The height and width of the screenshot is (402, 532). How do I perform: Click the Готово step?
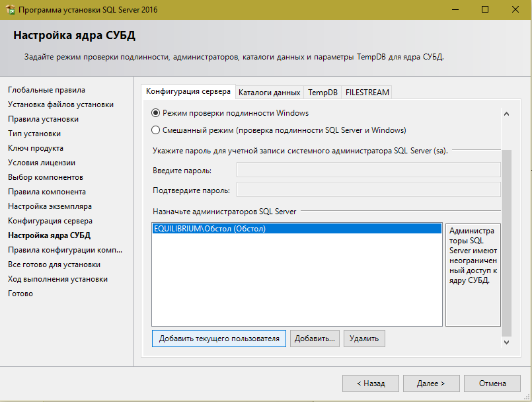(x=20, y=294)
